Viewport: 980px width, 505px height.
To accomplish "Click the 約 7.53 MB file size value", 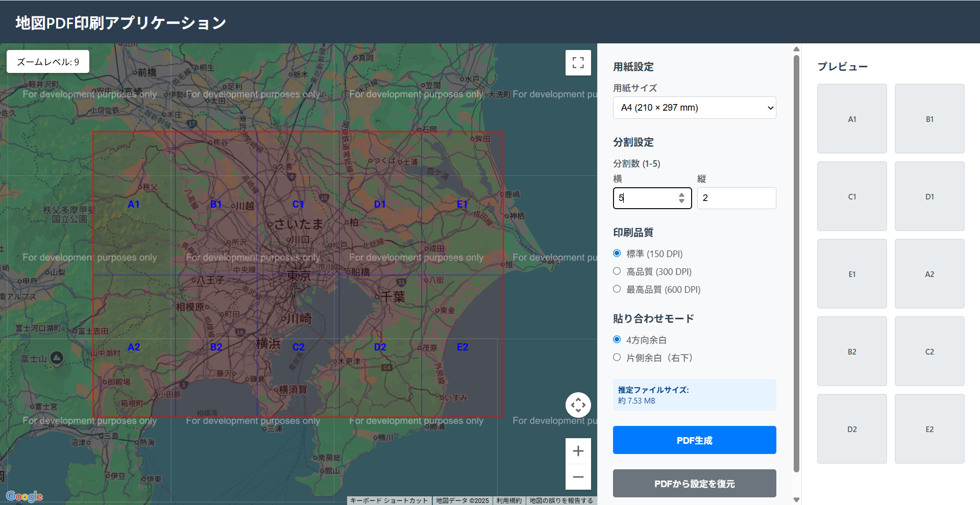I will pyautogui.click(x=636, y=401).
